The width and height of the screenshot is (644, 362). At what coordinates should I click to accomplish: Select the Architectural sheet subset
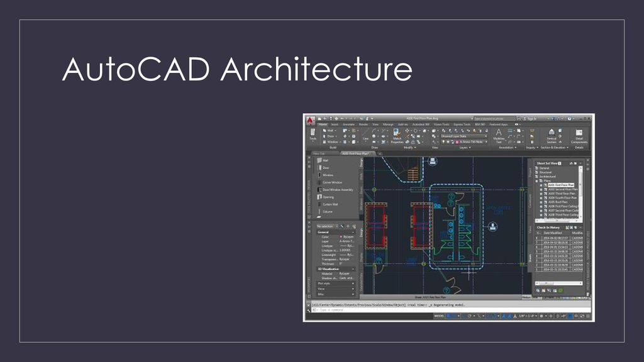[548, 177]
